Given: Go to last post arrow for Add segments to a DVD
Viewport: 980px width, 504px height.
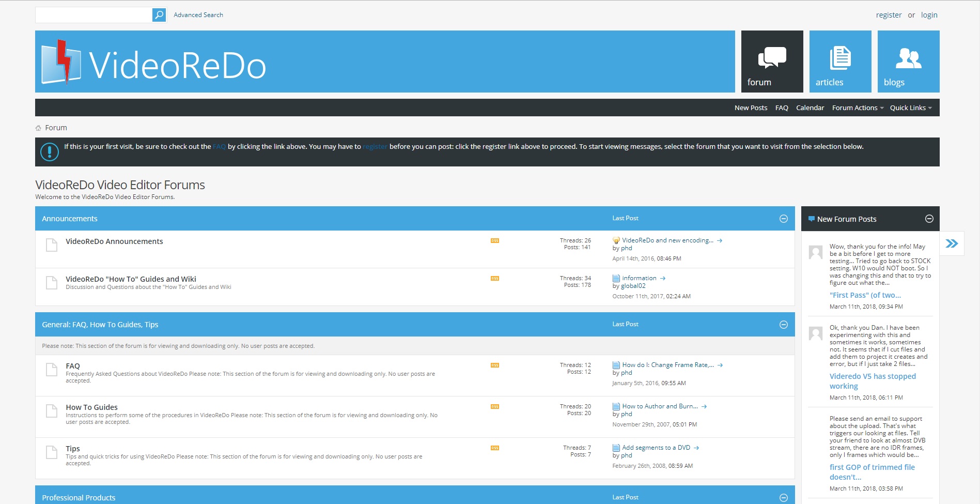Looking at the screenshot, I should coord(696,448).
